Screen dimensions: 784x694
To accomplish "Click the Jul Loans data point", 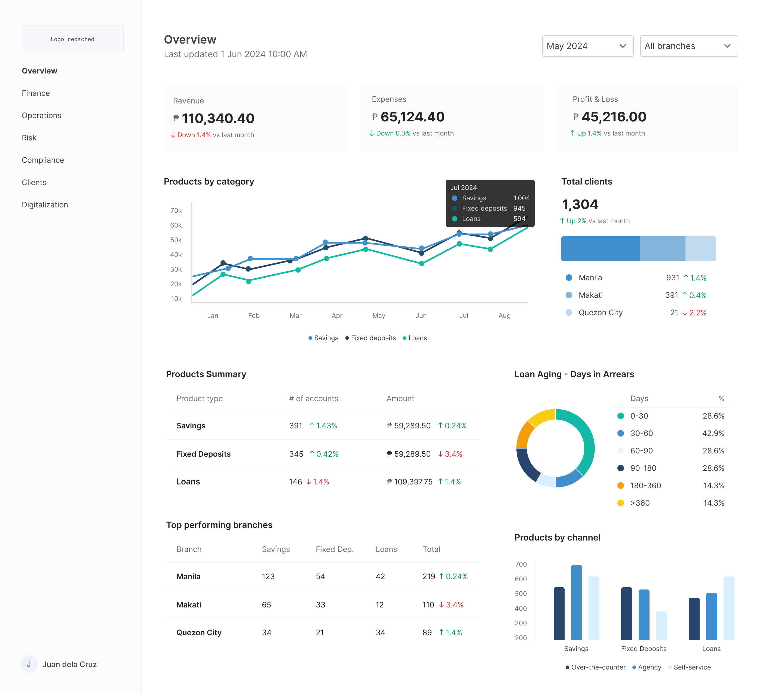I will click(x=459, y=244).
